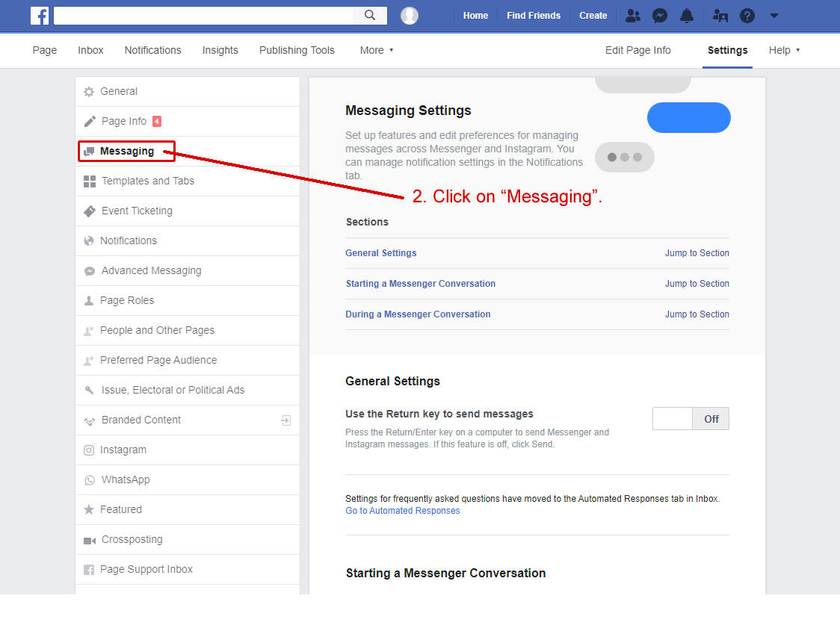Select Page Support Inbox in sidebar

coord(188,569)
